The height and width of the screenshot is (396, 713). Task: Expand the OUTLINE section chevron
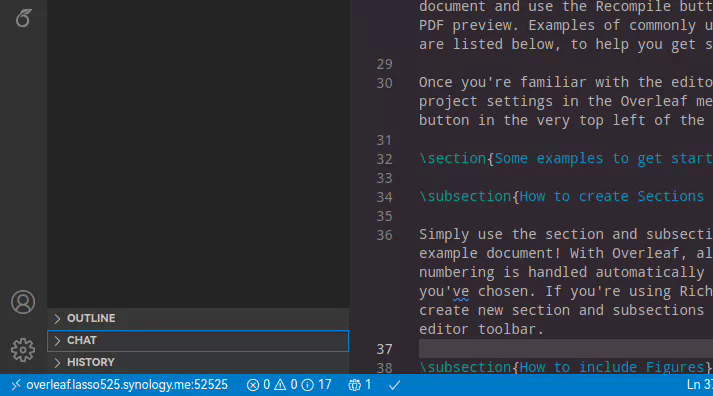click(57, 318)
